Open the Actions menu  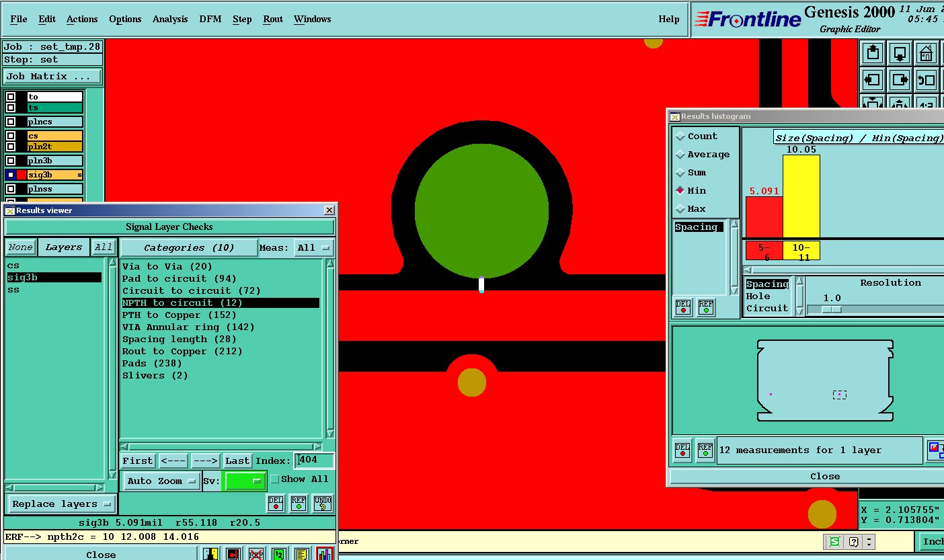pos(82,19)
